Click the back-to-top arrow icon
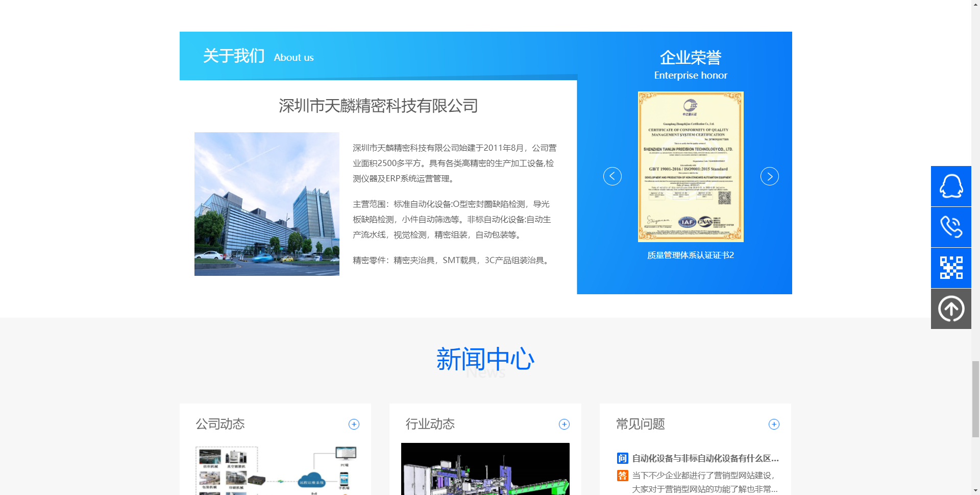This screenshot has height=495, width=980. 950,308
